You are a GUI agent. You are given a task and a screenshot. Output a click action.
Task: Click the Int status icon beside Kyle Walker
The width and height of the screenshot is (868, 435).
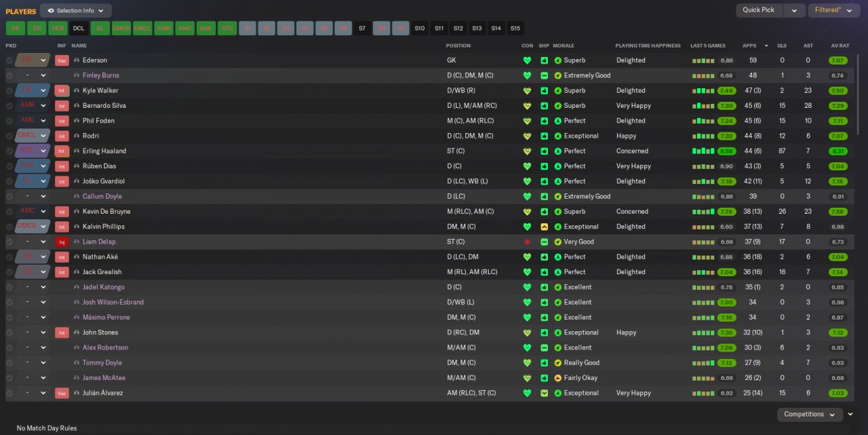62,90
